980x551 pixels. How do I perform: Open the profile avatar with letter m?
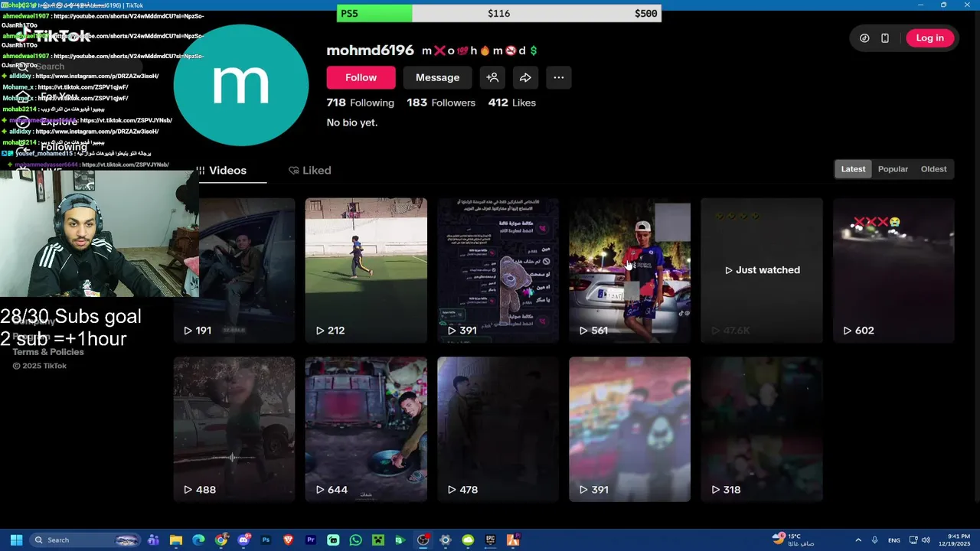pyautogui.click(x=241, y=85)
